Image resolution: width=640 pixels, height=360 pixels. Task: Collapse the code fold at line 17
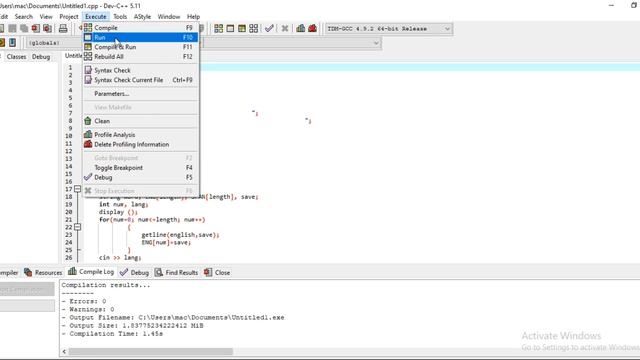(77, 189)
